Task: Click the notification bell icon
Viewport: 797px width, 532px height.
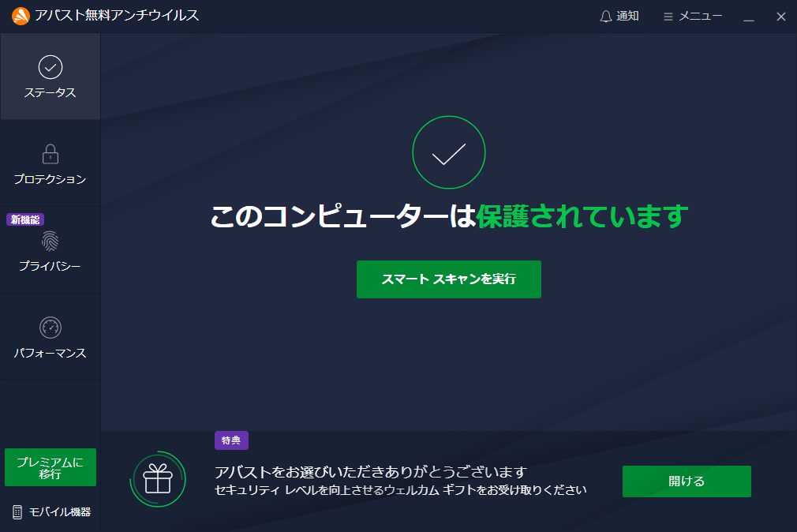Action: coord(605,17)
